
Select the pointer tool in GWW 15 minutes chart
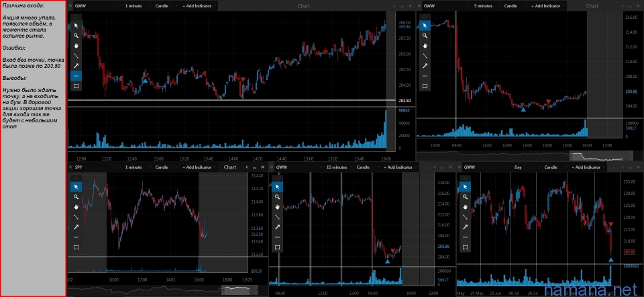click(277, 187)
